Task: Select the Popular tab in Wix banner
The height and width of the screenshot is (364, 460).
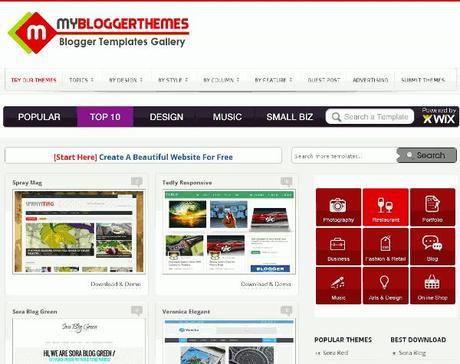Action: (39, 117)
